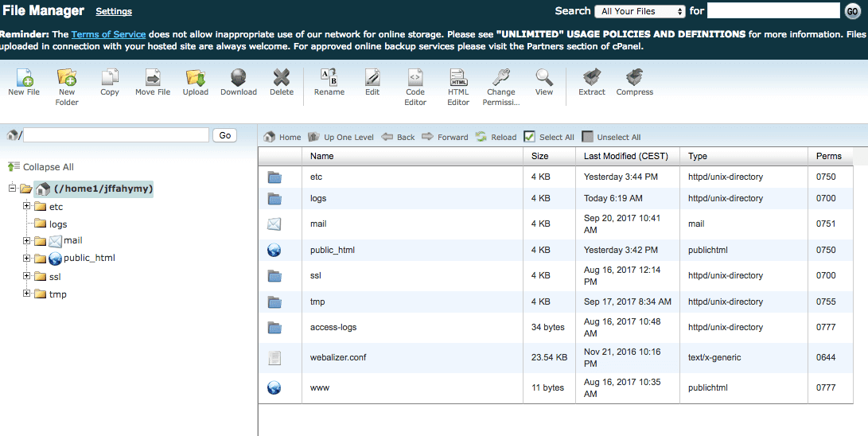
Task: Launch the HTML Editor
Action: coord(458,78)
